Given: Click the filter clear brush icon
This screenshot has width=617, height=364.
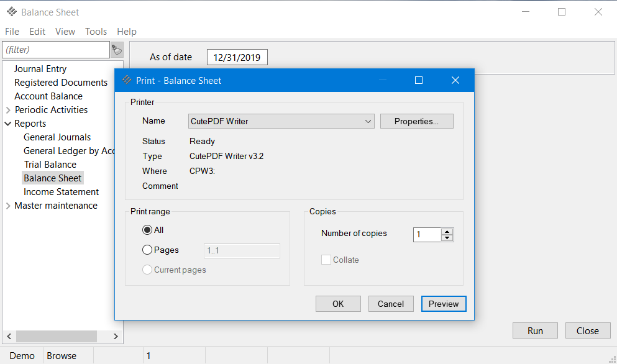Looking at the screenshot, I should coord(117,50).
